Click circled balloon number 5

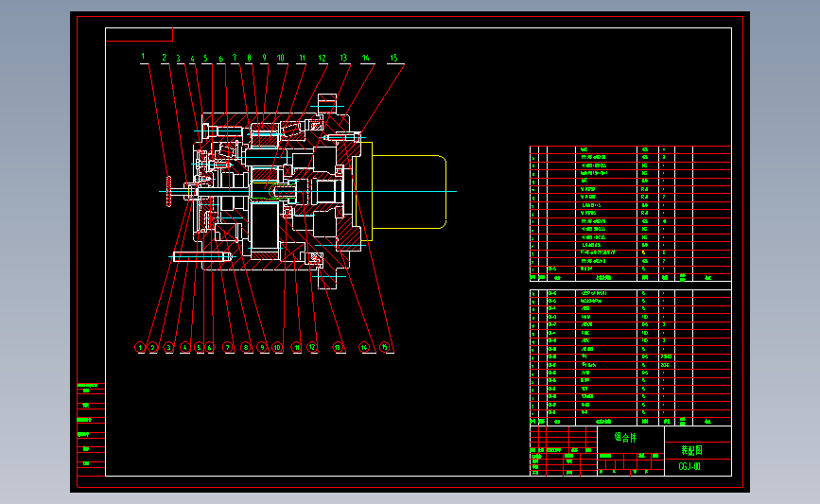[x=199, y=347]
